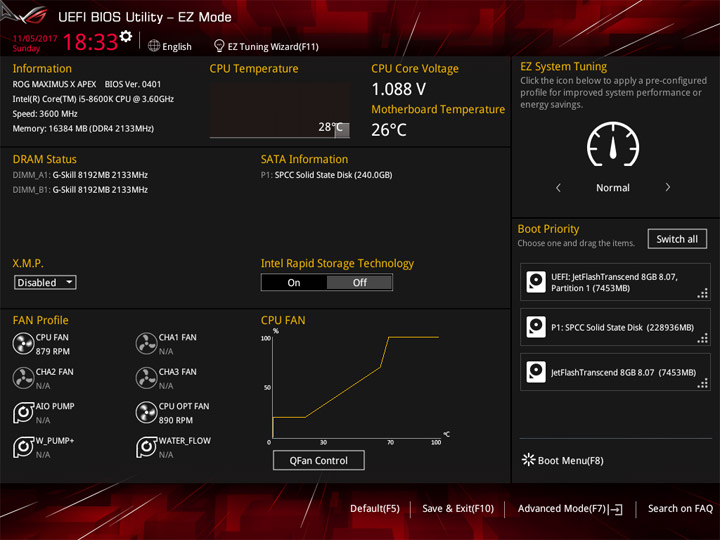
Task: Open Advanced Mode(F7)
Action: (x=570, y=509)
